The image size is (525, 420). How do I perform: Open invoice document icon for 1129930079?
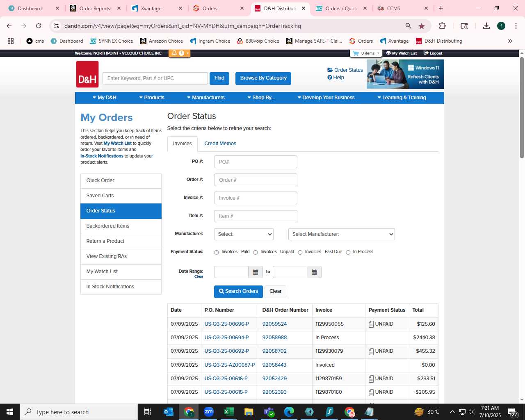point(371,352)
